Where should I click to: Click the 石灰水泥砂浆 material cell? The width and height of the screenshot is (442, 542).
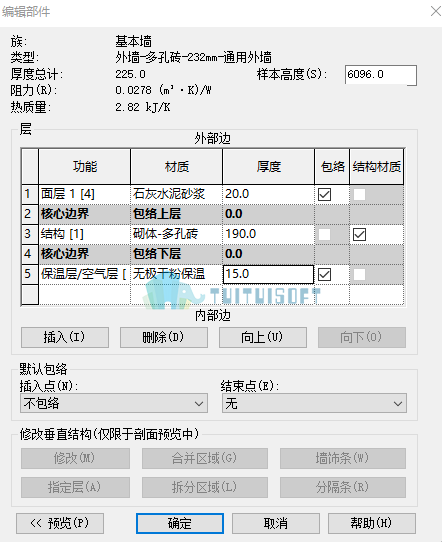tap(177, 194)
